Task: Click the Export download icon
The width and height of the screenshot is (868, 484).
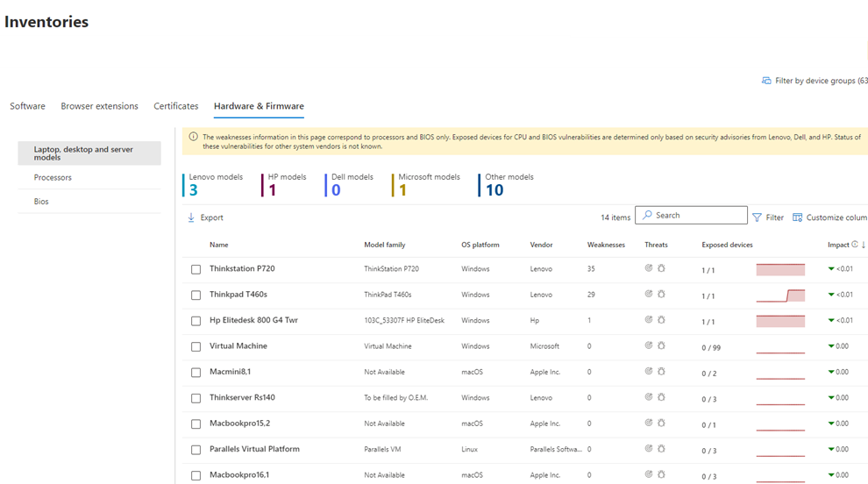Action: 191,217
